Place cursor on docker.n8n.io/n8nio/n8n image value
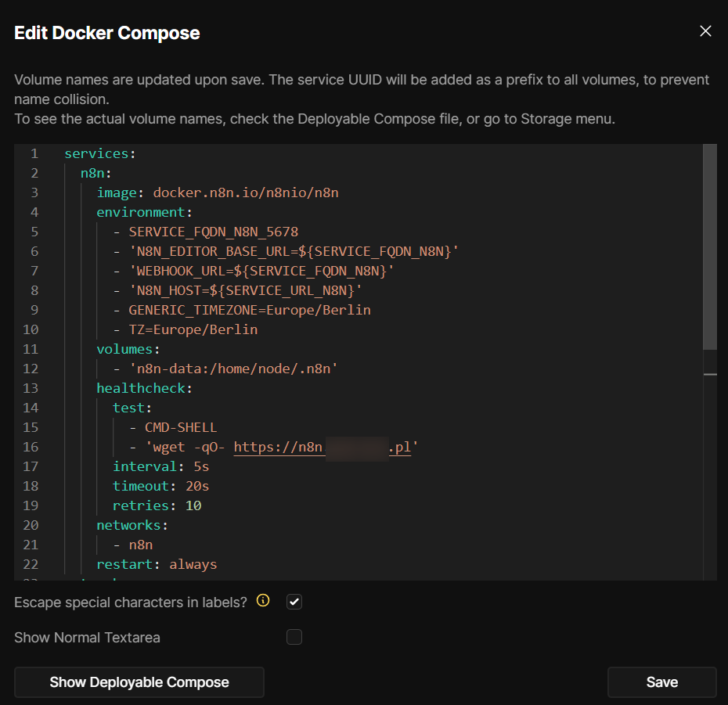Image resolution: width=728 pixels, height=705 pixels. click(245, 193)
